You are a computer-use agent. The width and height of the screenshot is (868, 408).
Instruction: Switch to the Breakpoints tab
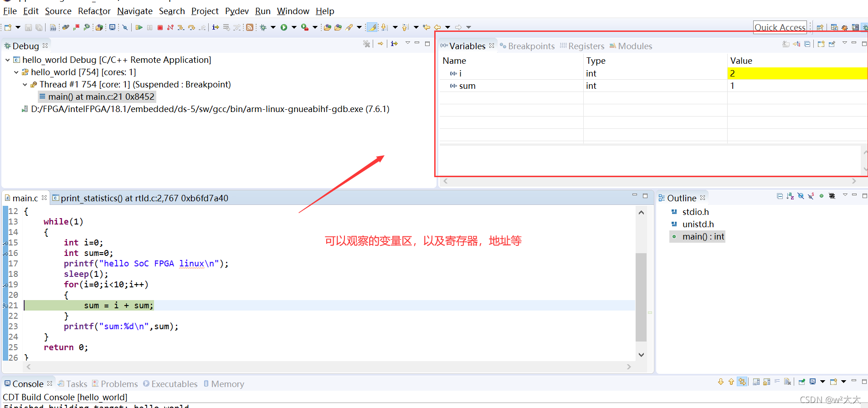click(527, 46)
